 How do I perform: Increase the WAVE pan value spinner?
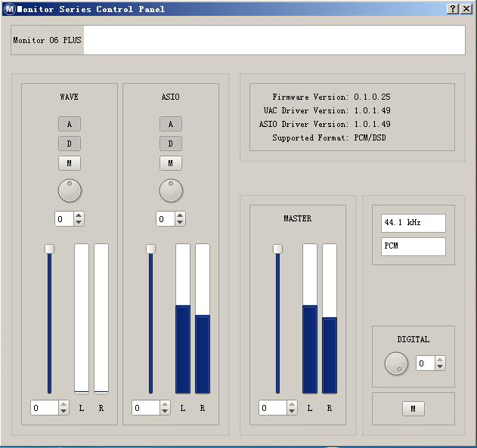pos(79,215)
